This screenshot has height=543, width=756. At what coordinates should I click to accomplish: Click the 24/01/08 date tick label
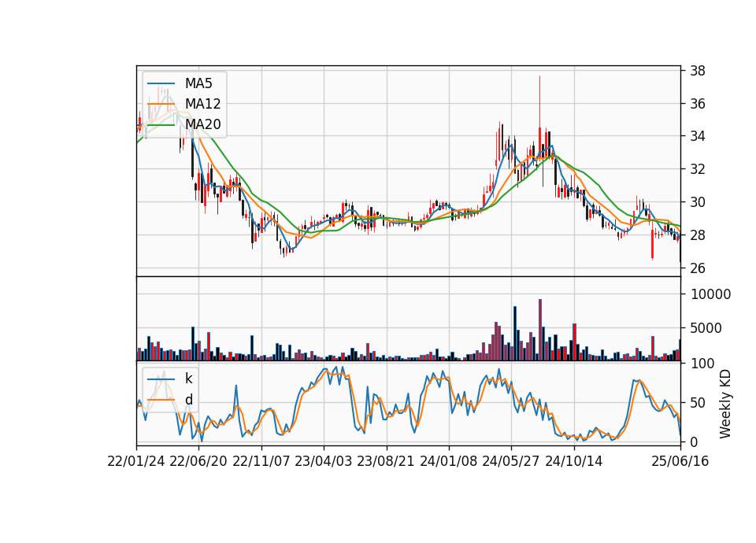click(448, 461)
